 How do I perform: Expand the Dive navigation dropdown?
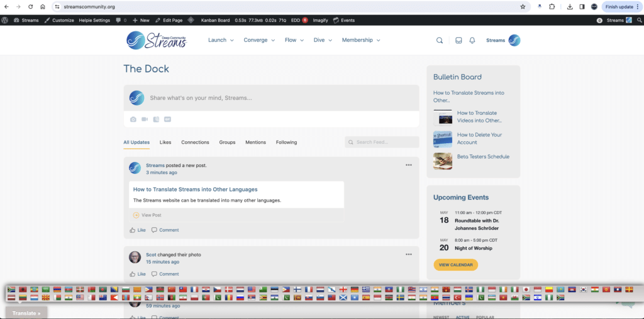pyautogui.click(x=323, y=40)
